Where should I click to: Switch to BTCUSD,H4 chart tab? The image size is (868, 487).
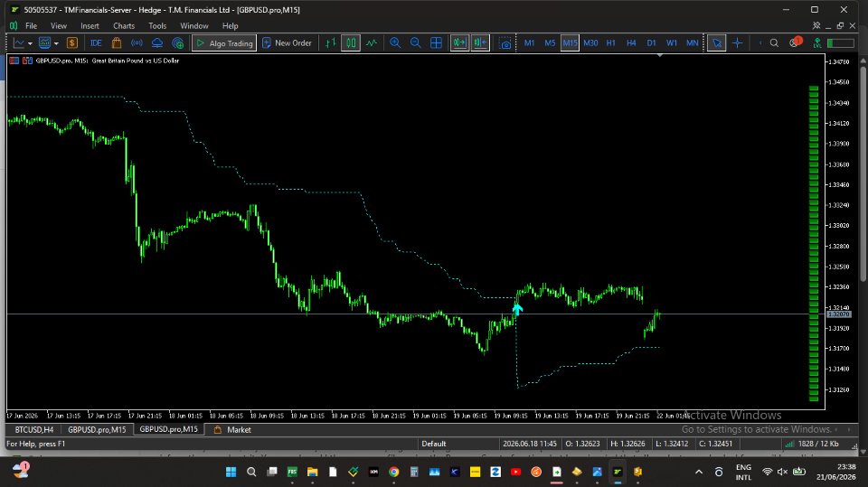click(x=34, y=429)
